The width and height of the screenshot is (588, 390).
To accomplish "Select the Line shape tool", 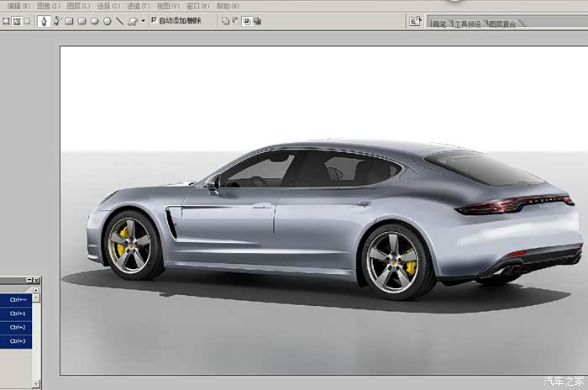I will tap(119, 21).
